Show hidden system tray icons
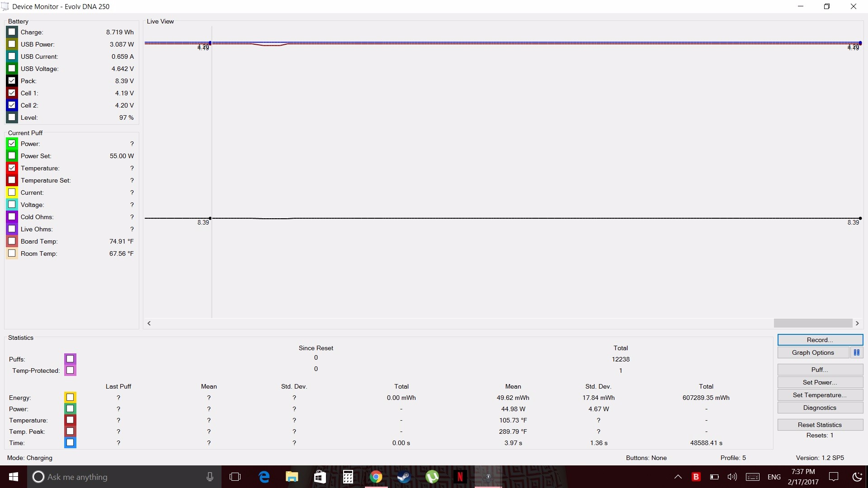Image resolution: width=868 pixels, height=488 pixels. click(x=678, y=477)
